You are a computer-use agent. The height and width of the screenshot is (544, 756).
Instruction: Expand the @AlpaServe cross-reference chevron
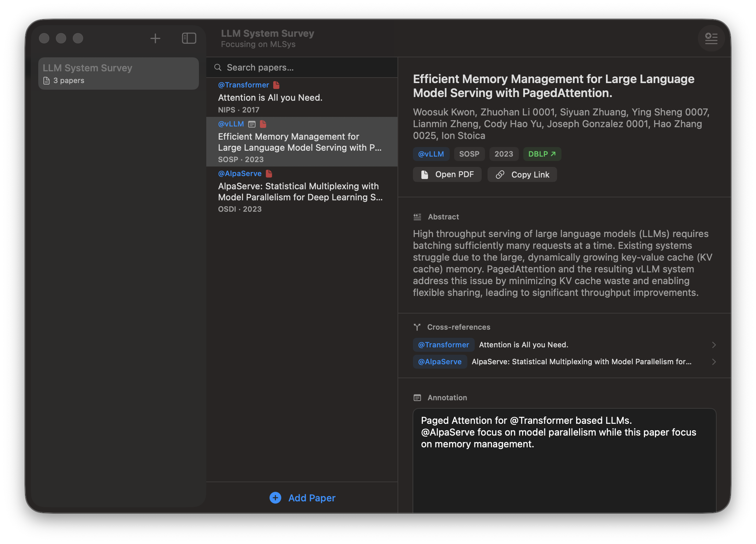(x=714, y=362)
